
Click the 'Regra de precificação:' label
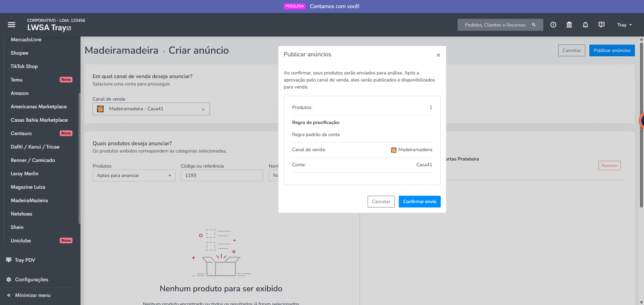coord(316,122)
